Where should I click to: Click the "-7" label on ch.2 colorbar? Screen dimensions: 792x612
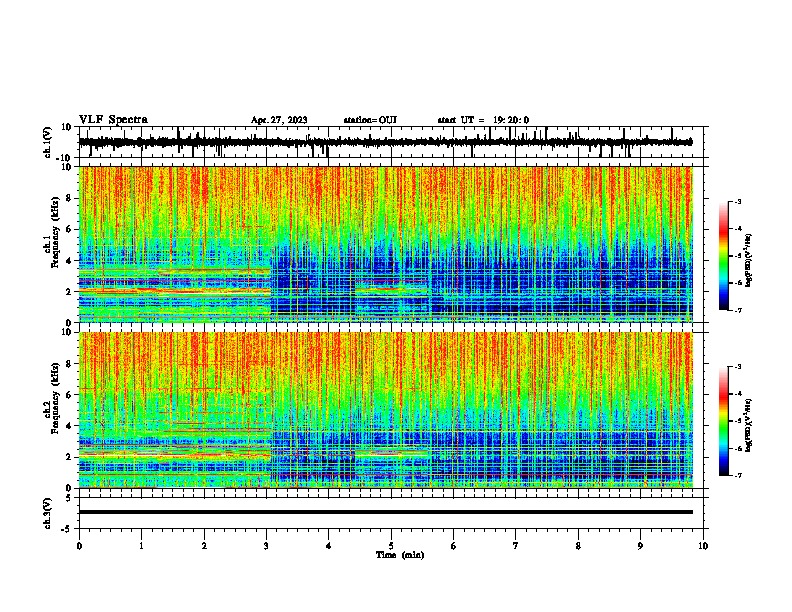pos(737,475)
